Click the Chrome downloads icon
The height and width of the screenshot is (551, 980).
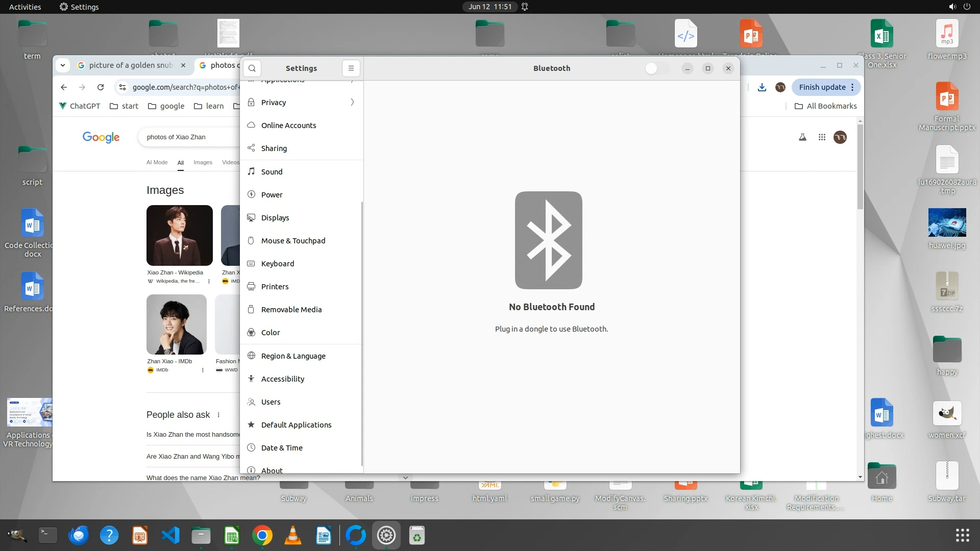coord(762,87)
